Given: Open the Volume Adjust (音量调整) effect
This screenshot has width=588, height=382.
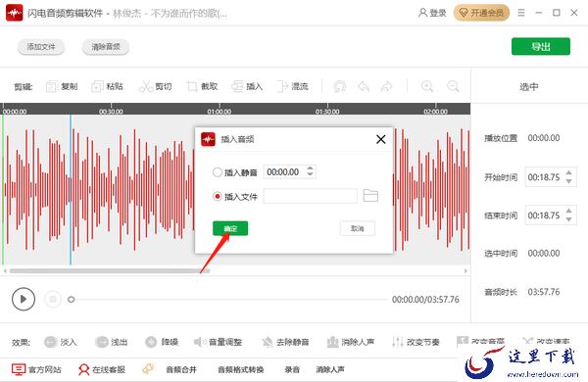Looking at the screenshot, I should [x=200, y=342].
